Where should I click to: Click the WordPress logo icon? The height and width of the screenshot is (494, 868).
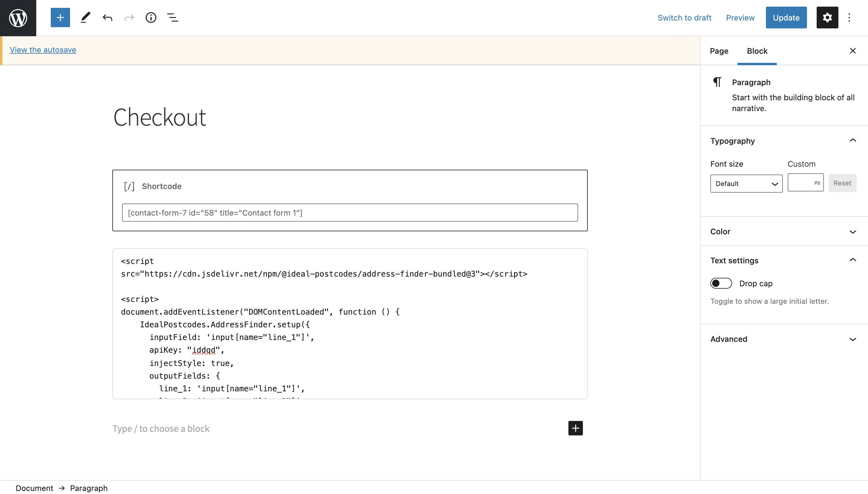click(x=18, y=18)
